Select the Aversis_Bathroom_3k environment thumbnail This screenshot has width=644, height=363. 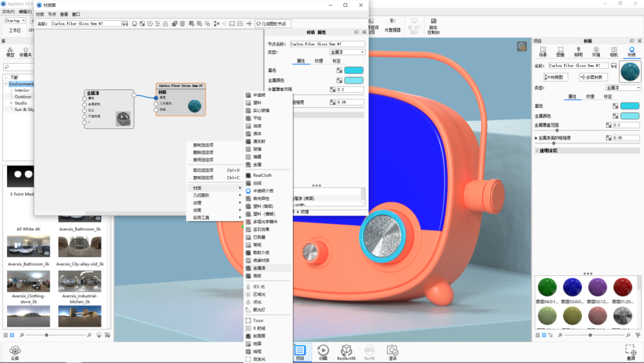[28, 245]
